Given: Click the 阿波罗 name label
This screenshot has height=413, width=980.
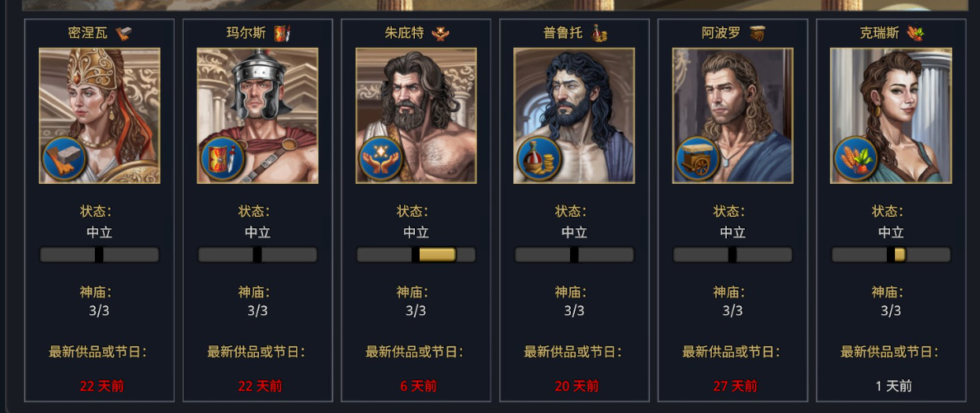Looking at the screenshot, I should (x=721, y=33).
